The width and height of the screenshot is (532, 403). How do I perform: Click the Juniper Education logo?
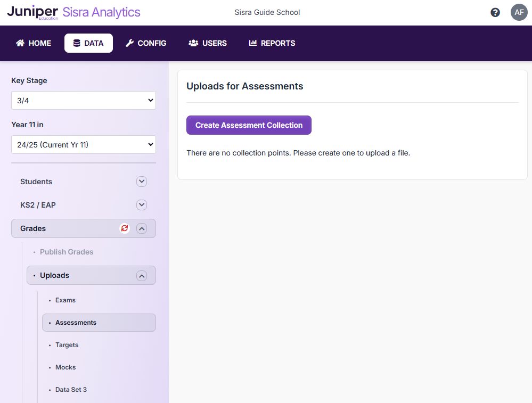click(33, 12)
